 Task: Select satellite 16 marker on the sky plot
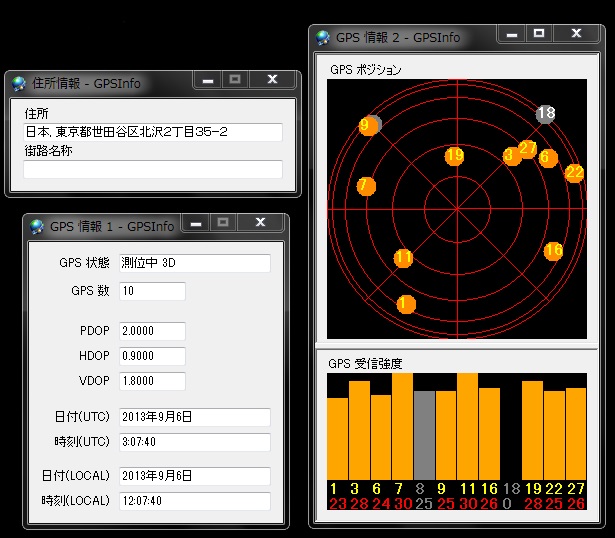click(553, 251)
